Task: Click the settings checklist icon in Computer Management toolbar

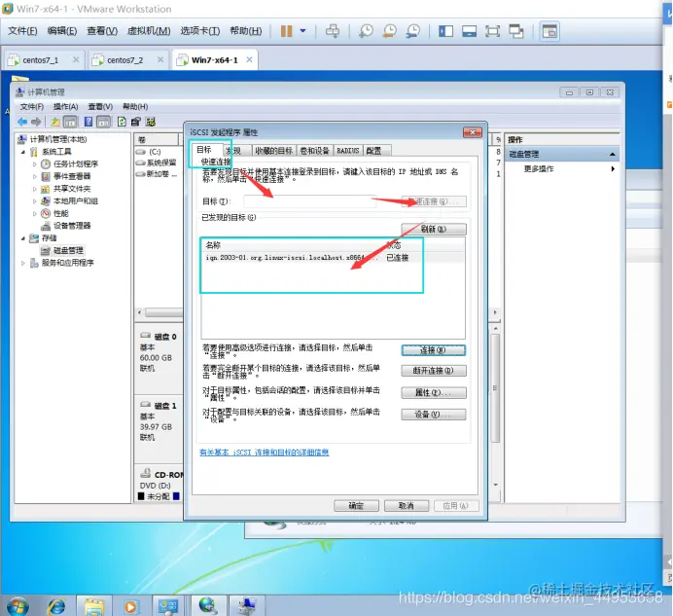Action: [150, 122]
